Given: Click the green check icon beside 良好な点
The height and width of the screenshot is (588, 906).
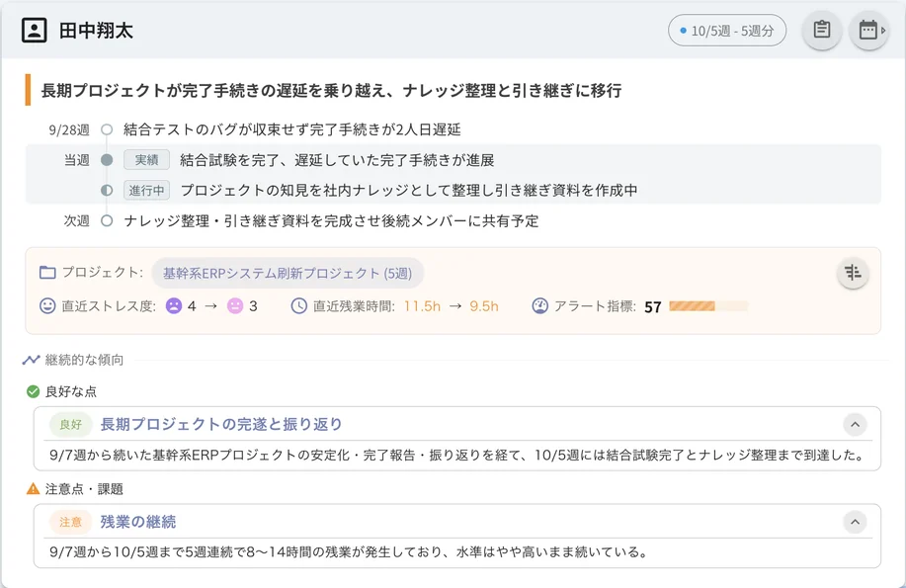Looking at the screenshot, I should click(33, 391).
